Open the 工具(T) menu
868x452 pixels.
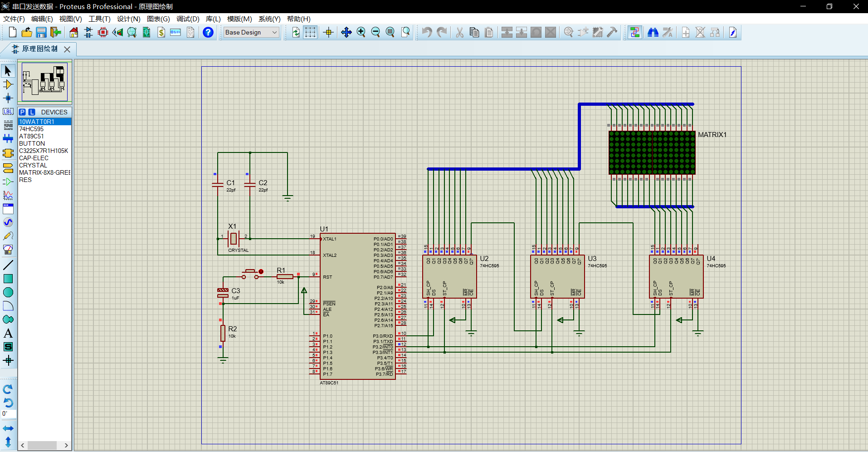[x=99, y=19]
